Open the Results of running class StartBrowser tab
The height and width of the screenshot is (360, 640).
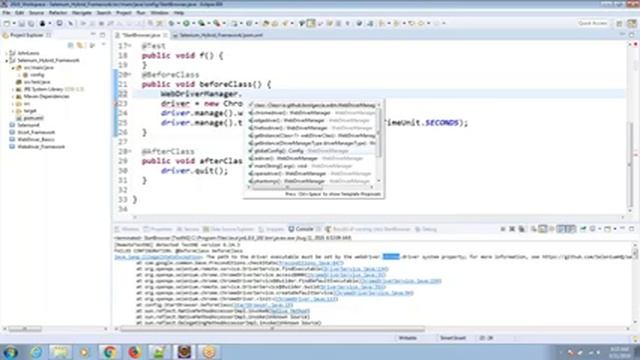pyautogui.click(x=367, y=229)
